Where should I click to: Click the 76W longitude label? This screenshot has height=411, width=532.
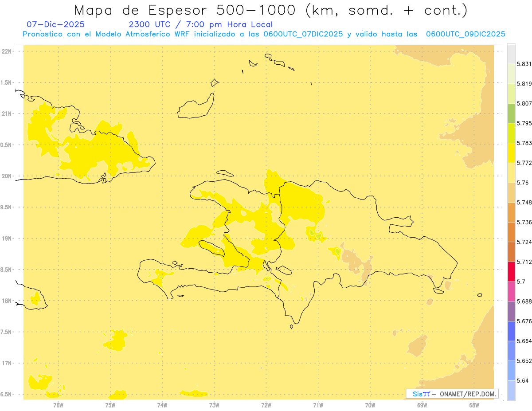pyautogui.click(x=58, y=405)
